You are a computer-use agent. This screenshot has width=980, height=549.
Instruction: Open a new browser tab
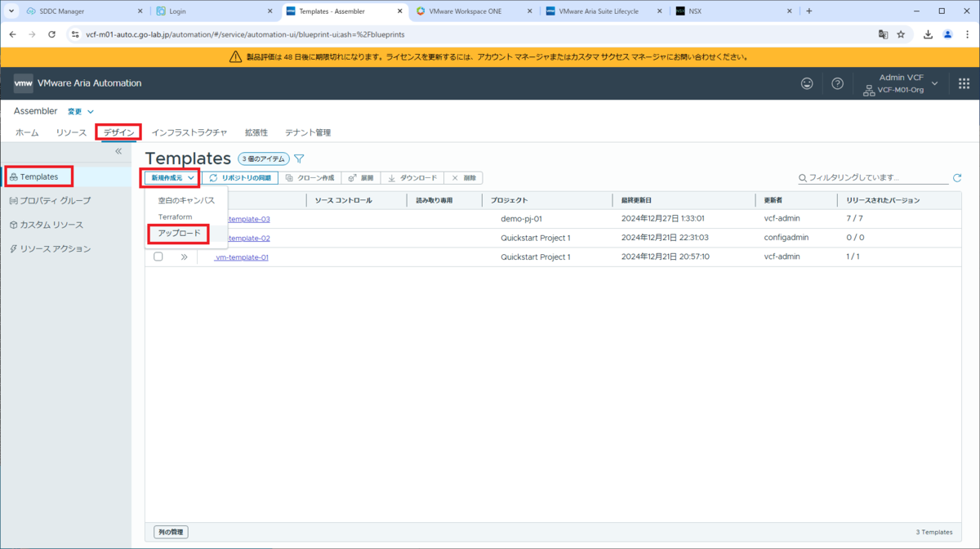click(x=809, y=11)
